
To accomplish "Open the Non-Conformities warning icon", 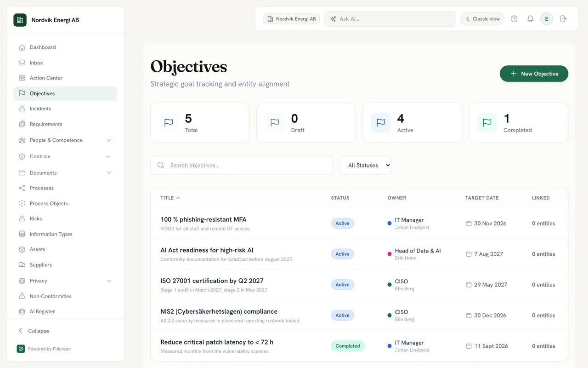I will pyautogui.click(x=22, y=296).
